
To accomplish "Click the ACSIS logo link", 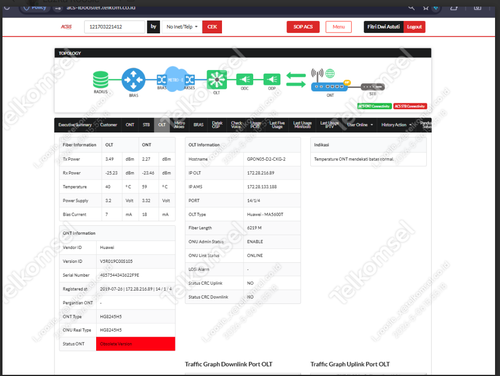I will pos(66,27).
